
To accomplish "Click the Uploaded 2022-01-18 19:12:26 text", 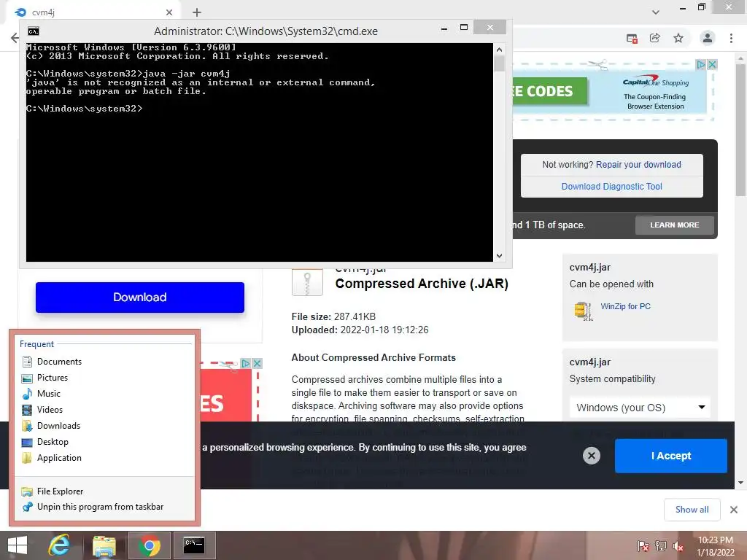I will pyautogui.click(x=360, y=330).
